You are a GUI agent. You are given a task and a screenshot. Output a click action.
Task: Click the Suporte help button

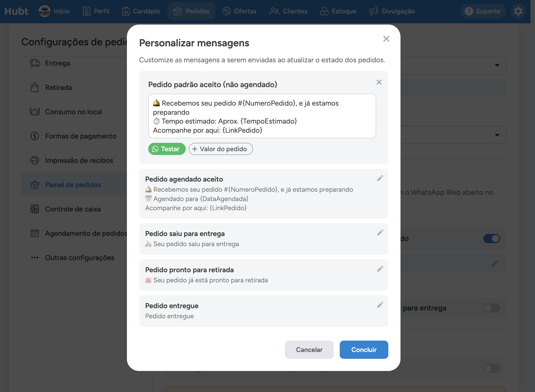point(483,11)
